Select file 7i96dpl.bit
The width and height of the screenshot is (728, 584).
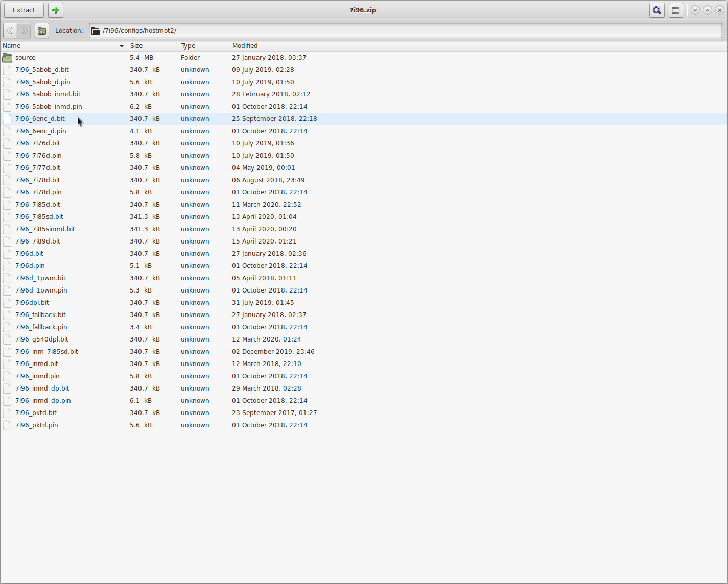point(32,303)
